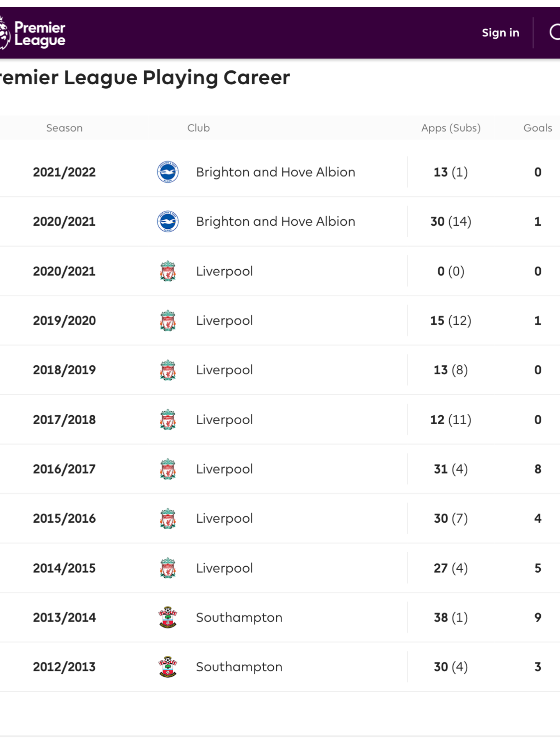Open Liverpool club link for 2017/2018

pyautogui.click(x=225, y=419)
